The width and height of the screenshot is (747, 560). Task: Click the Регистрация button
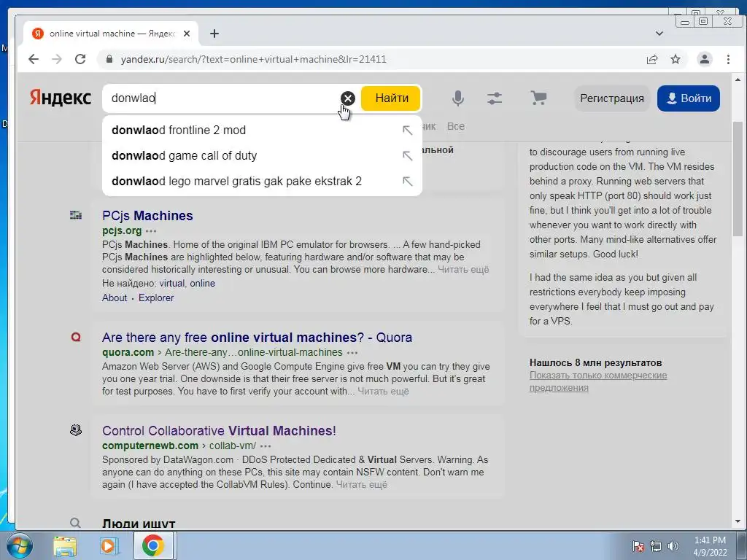tap(612, 98)
